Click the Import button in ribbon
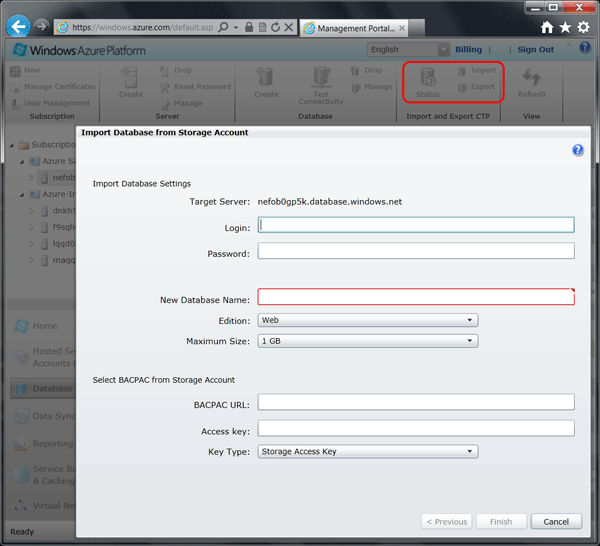This screenshot has height=546, width=600. [x=477, y=70]
